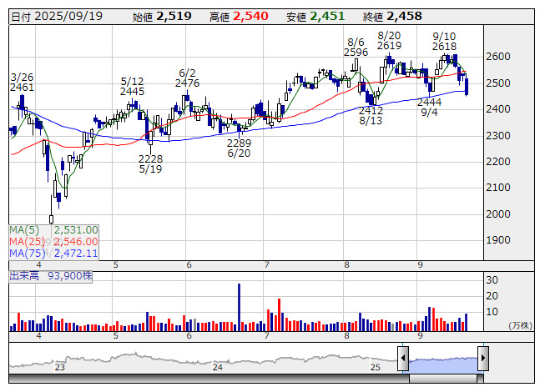545x392 pixels.
Task: Click the blue selected range in overview chart
Action: (443, 364)
